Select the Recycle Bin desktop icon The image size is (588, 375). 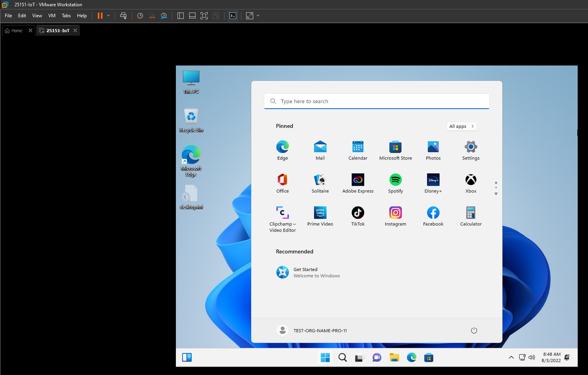pos(191,120)
